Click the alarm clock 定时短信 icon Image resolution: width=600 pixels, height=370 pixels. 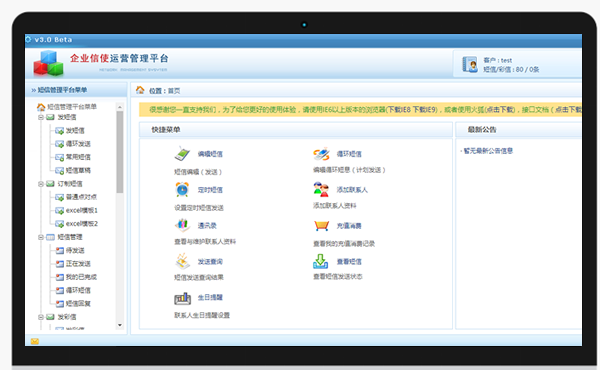[x=182, y=189]
